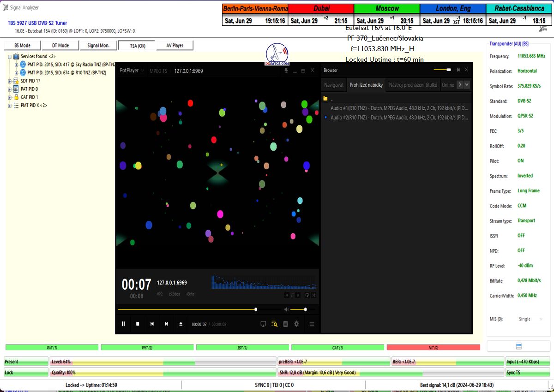554x392 pixels.
Task: Click the speaker mute icon
Action: (286, 309)
